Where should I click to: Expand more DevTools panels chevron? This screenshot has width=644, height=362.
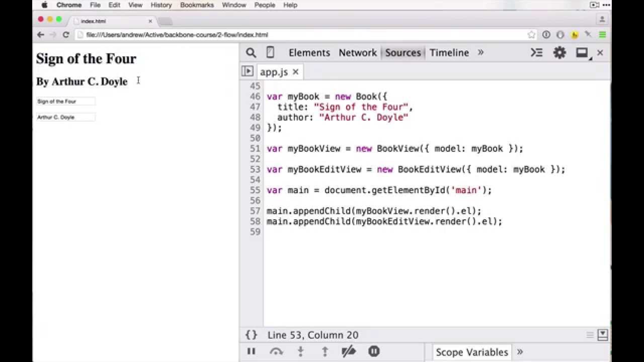(480, 52)
